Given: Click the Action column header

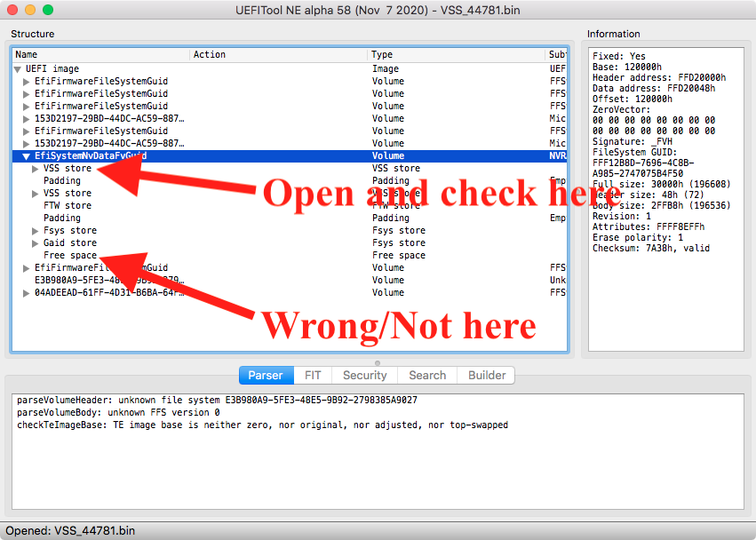Looking at the screenshot, I should click(279, 54).
